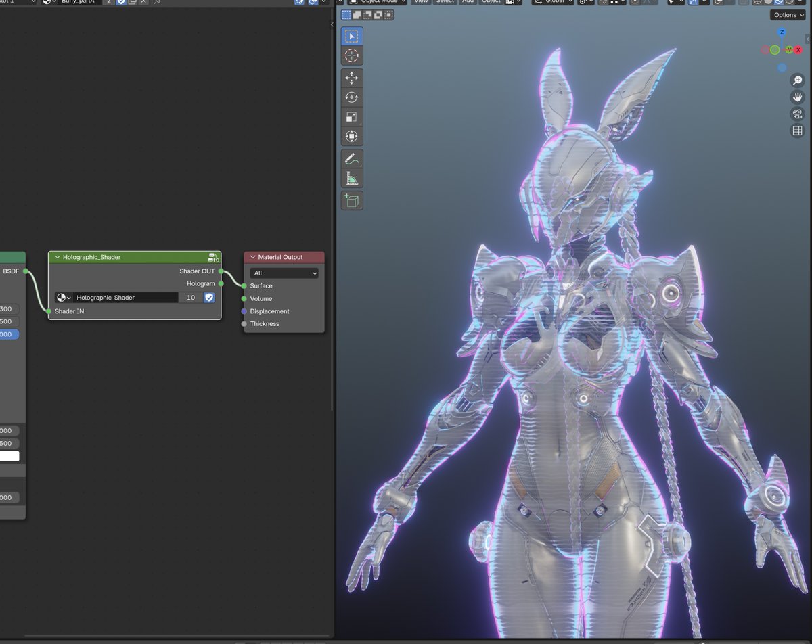Click fake user shield in Holographic_Shader node
Image resolution: width=812 pixels, height=644 pixels.
(209, 298)
